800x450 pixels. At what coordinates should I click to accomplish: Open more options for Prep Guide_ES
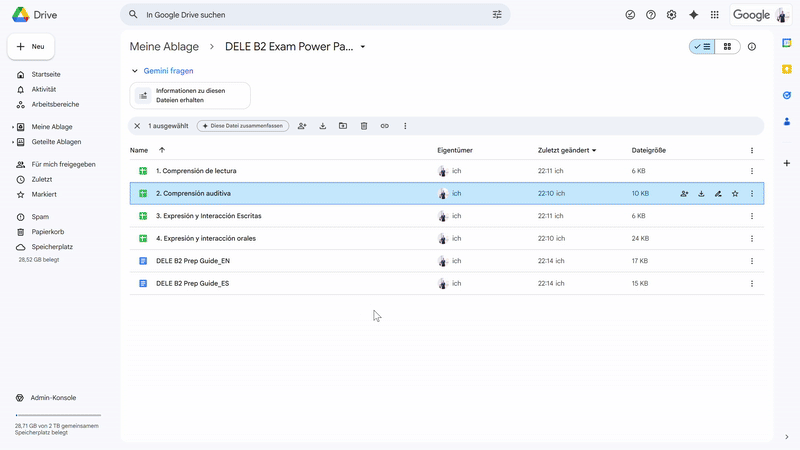(x=752, y=283)
